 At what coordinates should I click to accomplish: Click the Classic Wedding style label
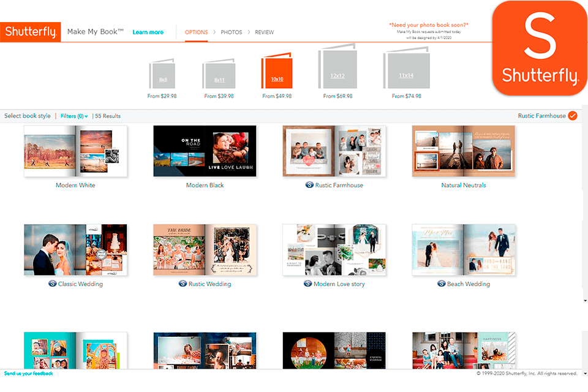[x=80, y=284]
